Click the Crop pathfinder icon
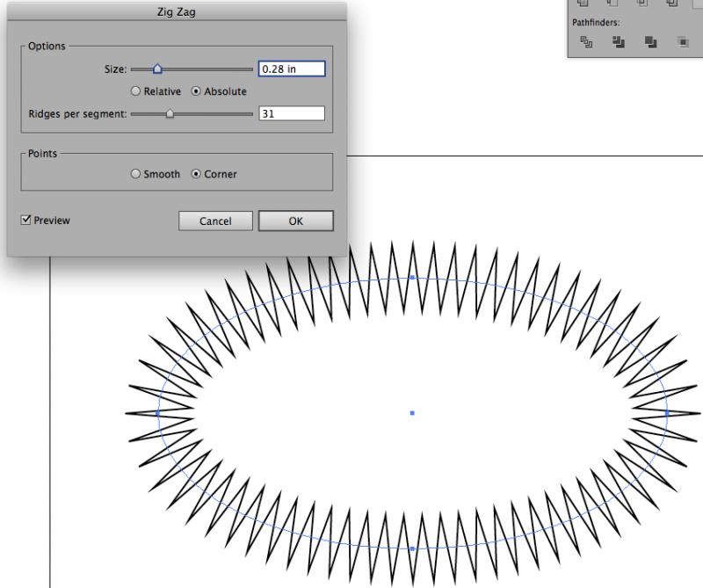 click(x=683, y=42)
